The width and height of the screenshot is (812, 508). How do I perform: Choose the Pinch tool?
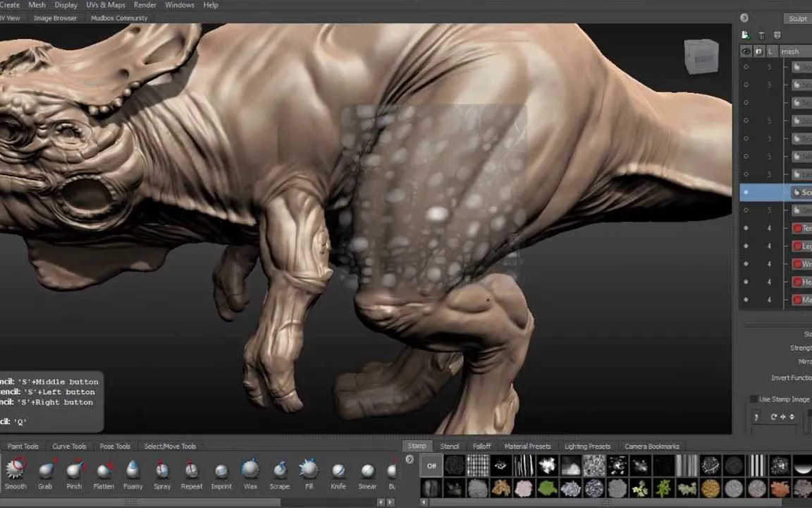tap(74, 471)
